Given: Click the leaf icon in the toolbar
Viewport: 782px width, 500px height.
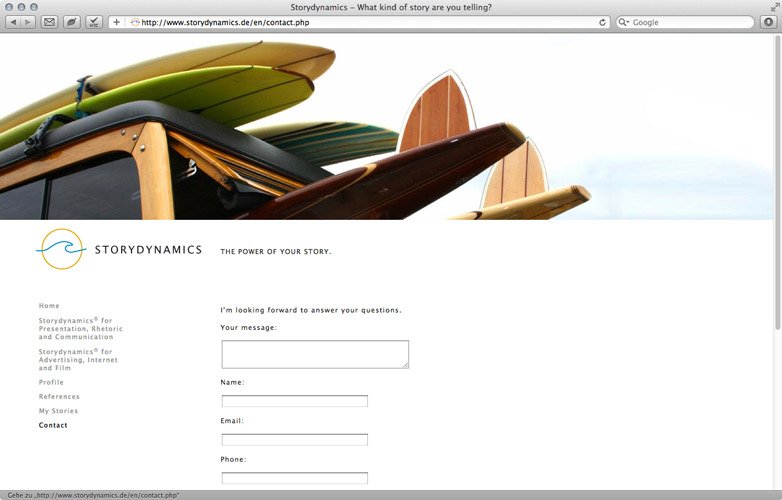Looking at the screenshot, I should (72, 22).
